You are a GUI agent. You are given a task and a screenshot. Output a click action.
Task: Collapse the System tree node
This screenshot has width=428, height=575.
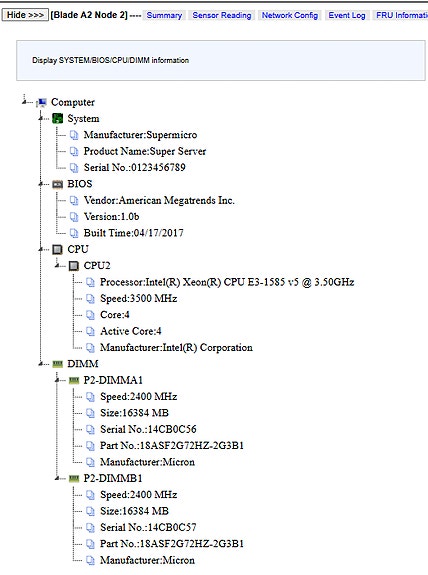[x=41, y=118]
